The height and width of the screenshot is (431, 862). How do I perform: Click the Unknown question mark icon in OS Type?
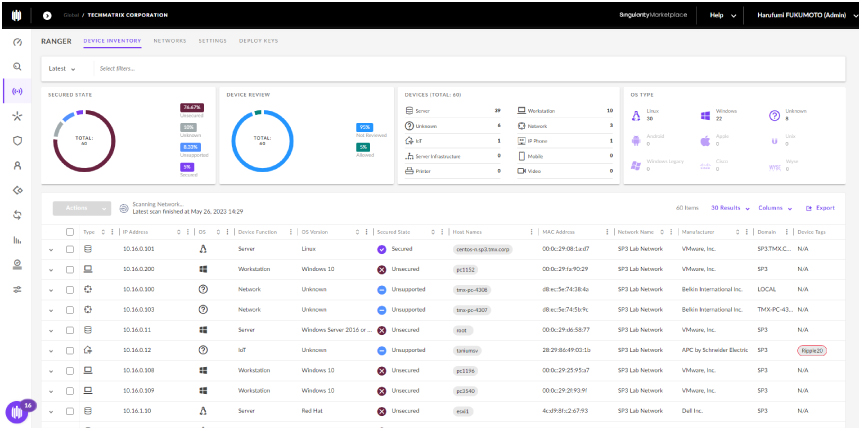pos(774,115)
